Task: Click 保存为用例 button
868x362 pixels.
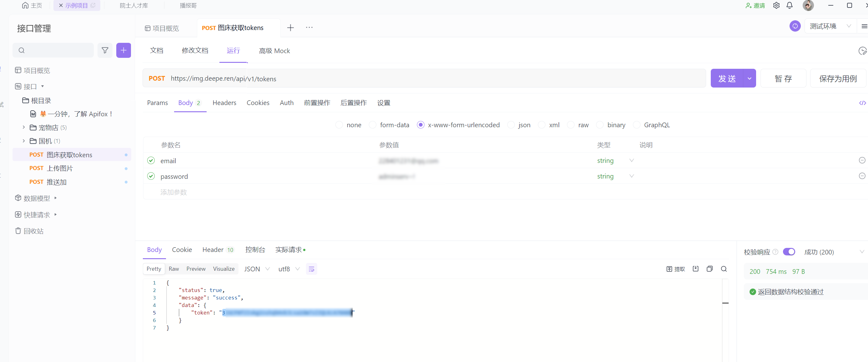Action: (x=838, y=78)
